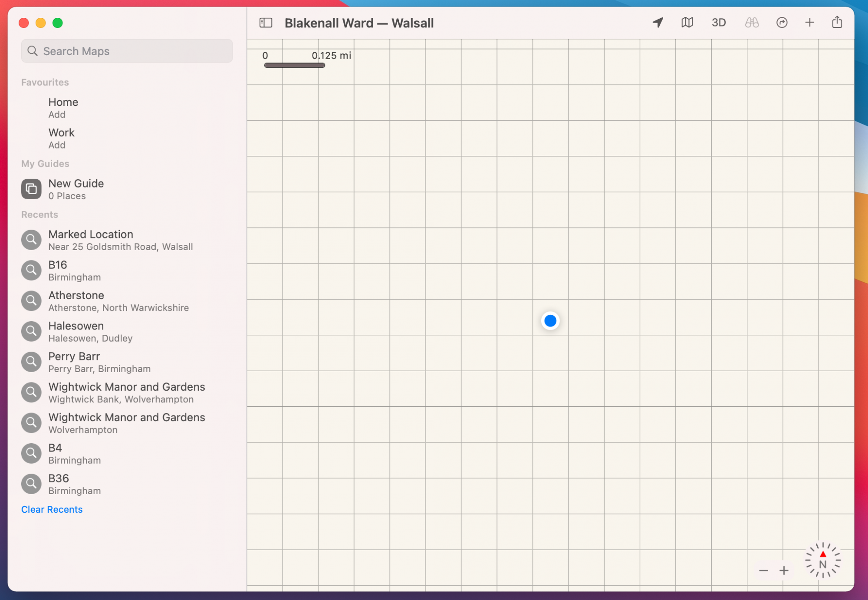Click the blue current location dot
Screen dimensions: 868x600
[550, 321]
